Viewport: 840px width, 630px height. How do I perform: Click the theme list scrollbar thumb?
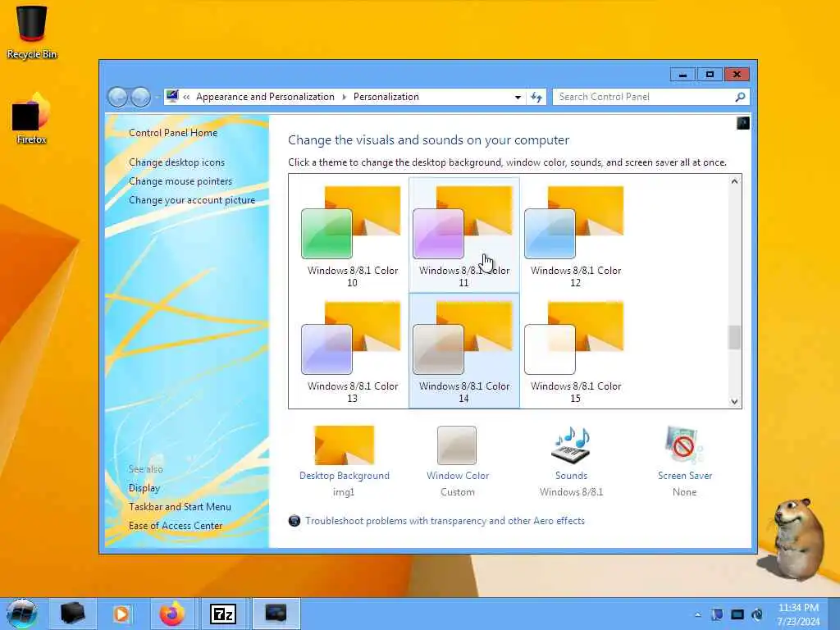pos(734,337)
